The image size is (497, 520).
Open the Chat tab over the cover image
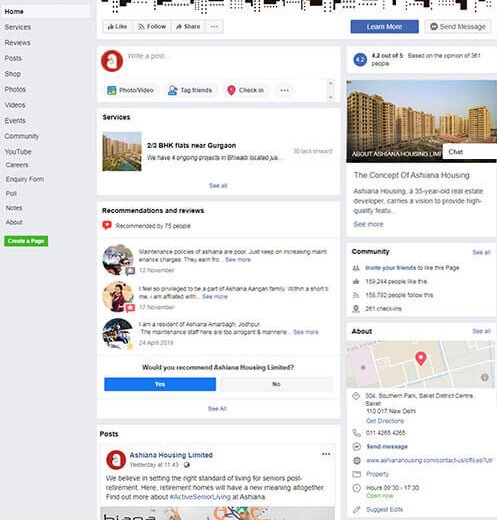[x=469, y=152]
